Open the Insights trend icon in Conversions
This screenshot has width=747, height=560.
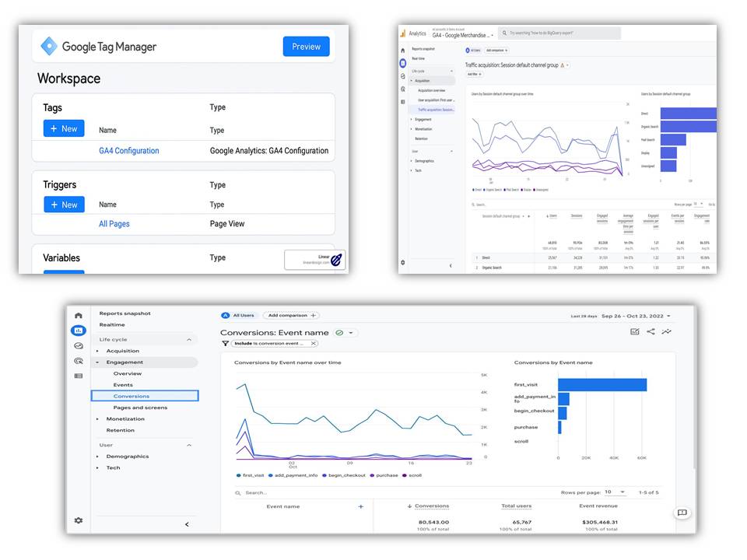[x=667, y=332]
